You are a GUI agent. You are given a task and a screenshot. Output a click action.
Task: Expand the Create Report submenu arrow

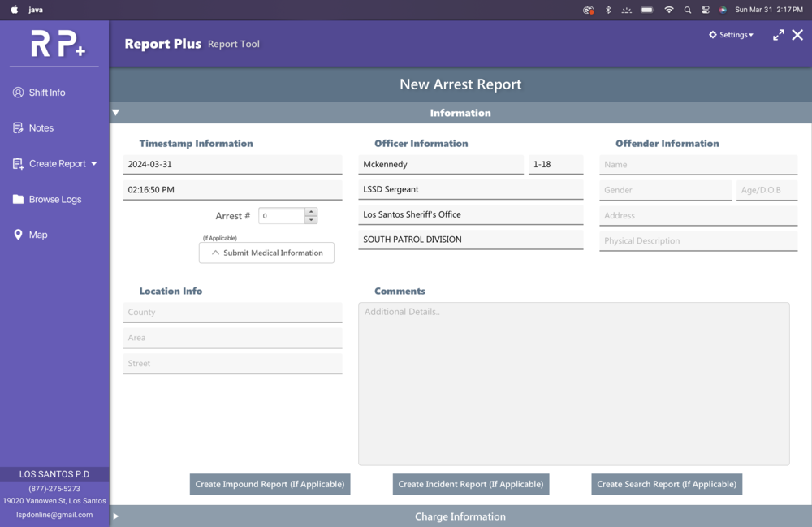point(94,164)
